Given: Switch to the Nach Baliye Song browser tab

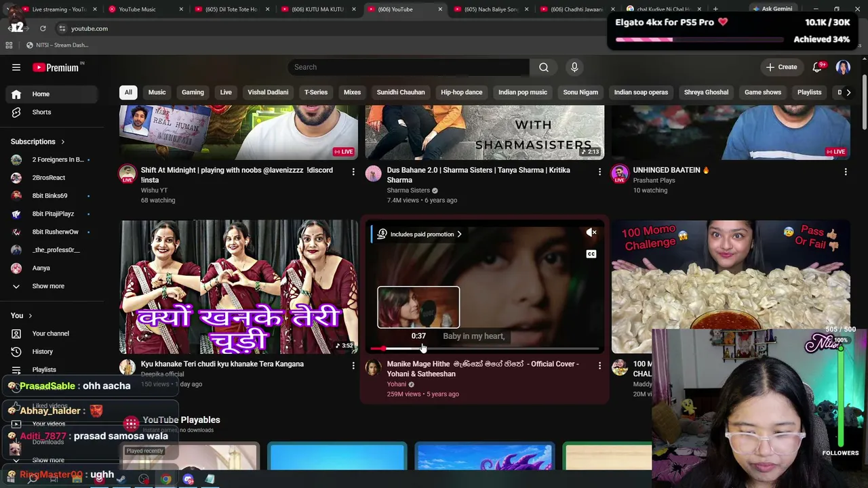Looking at the screenshot, I should click(490, 9).
